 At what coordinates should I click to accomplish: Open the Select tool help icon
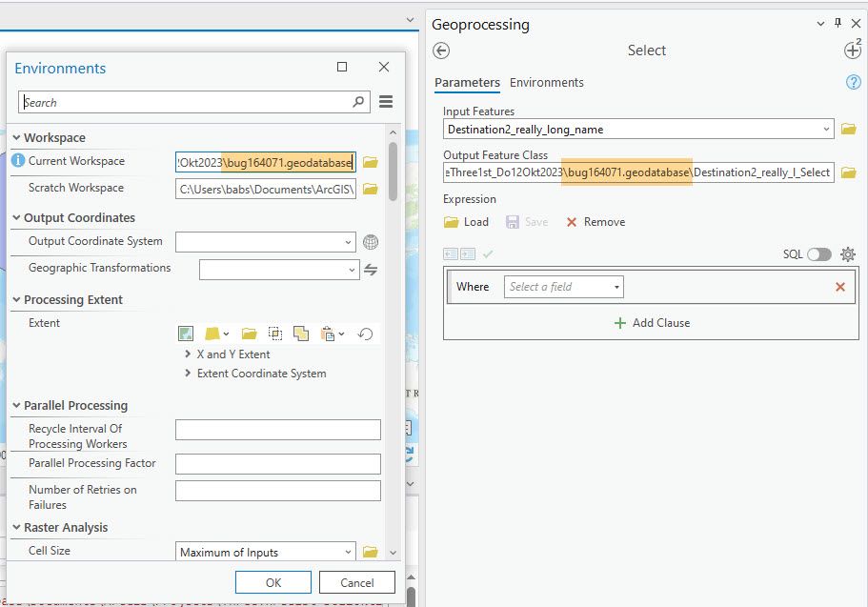tap(854, 83)
